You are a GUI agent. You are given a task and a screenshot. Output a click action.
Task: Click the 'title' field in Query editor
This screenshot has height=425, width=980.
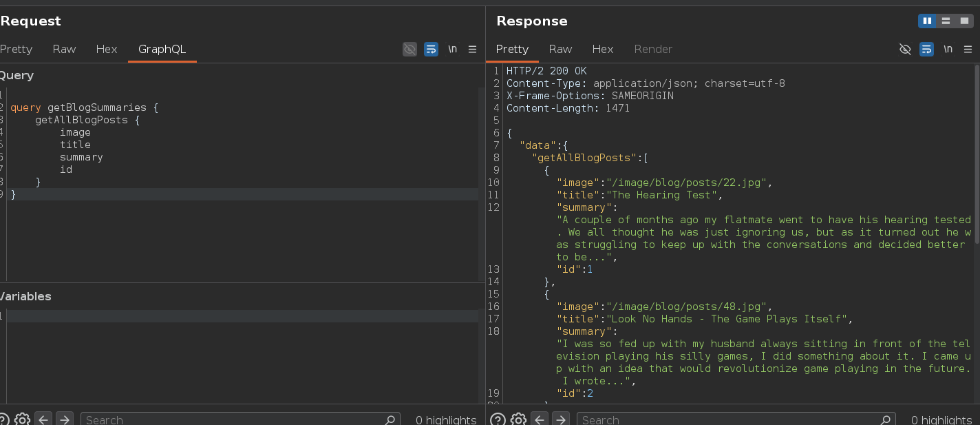coord(75,145)
